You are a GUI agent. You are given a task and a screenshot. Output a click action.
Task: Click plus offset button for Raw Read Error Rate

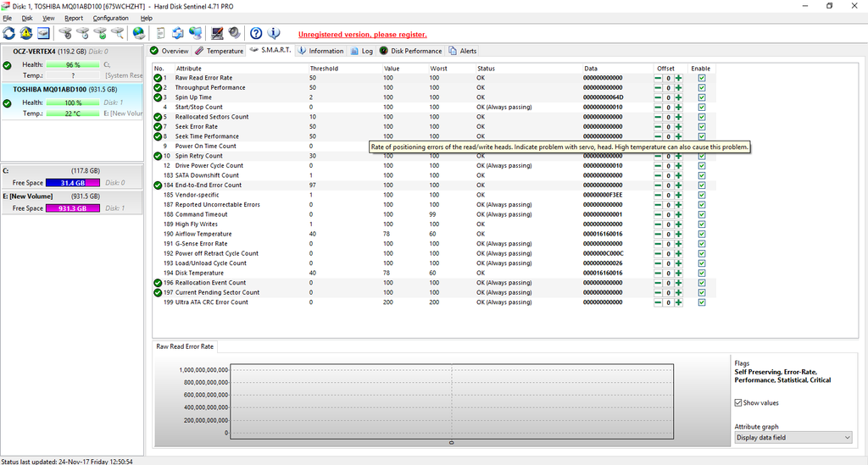(x=678, y=78)
